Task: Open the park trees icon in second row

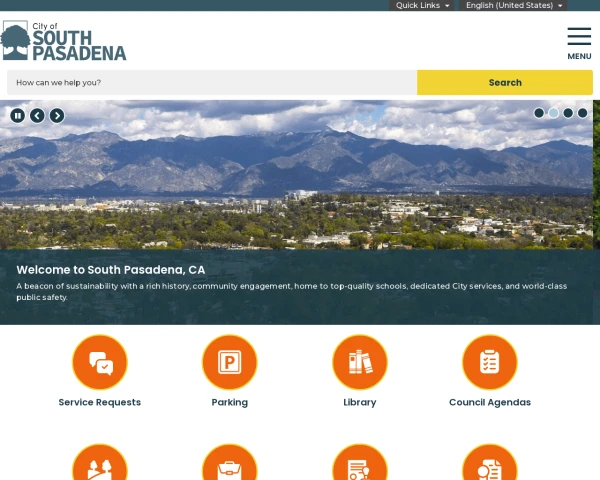Action: tap(100, 464)
